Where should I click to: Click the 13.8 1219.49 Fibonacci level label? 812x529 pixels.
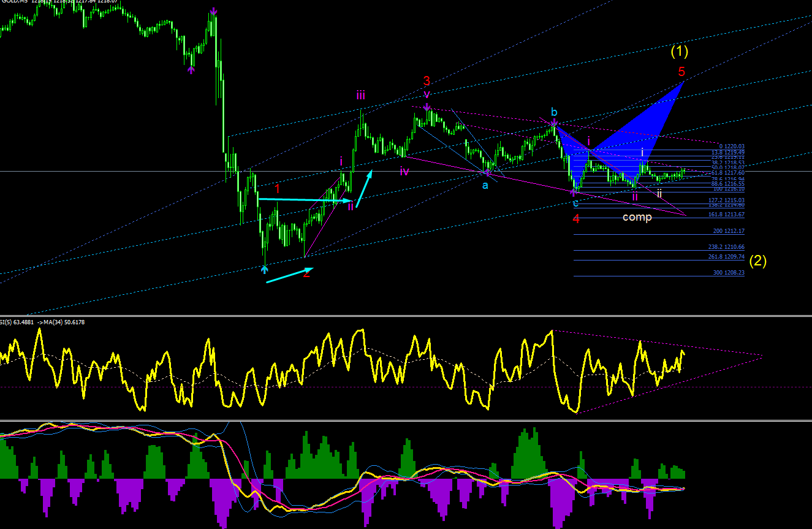[x=728, y=153]
